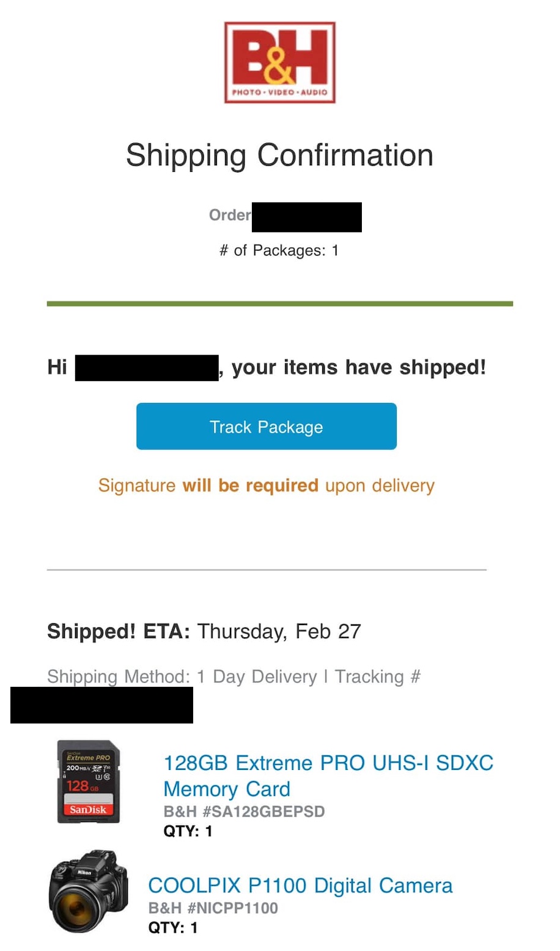The height and width of the screenshot is (951, 560).
Task: Click the SanDisk memory card thumbnail
Action: pyautogui.click(x=89, y=781)
